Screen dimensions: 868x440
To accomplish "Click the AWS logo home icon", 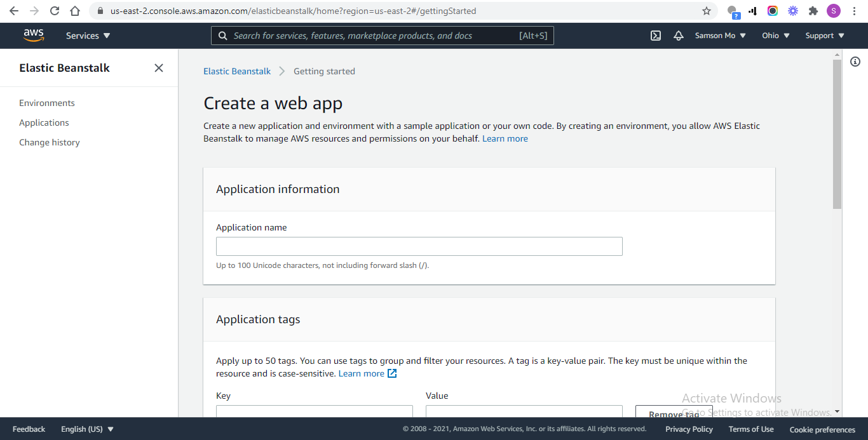I will pos(34,36).
